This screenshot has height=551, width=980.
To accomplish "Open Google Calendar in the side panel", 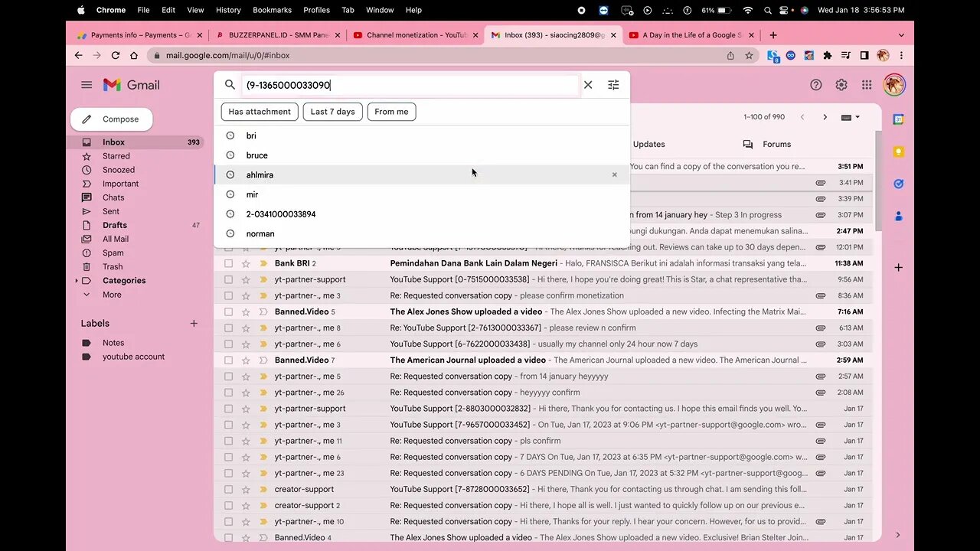I will (898, 119).
